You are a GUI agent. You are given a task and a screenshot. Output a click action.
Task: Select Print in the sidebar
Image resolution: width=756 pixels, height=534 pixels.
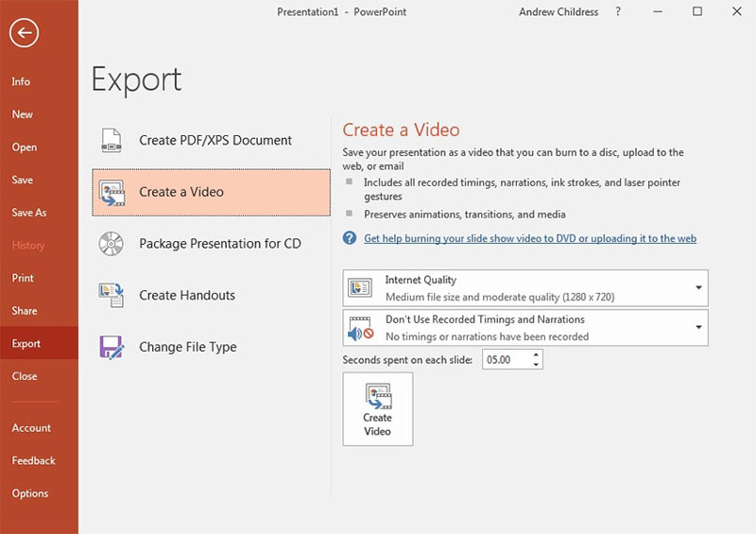tap(23, 278)
